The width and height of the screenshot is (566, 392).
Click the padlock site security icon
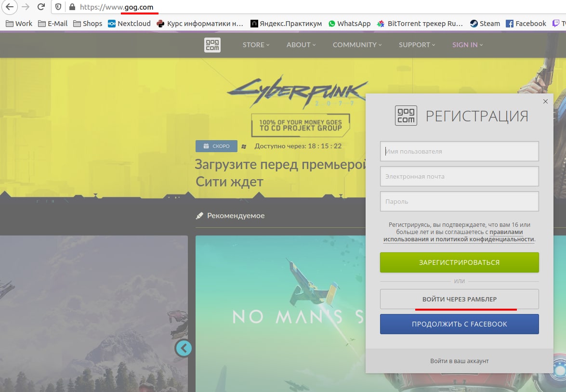72,7
